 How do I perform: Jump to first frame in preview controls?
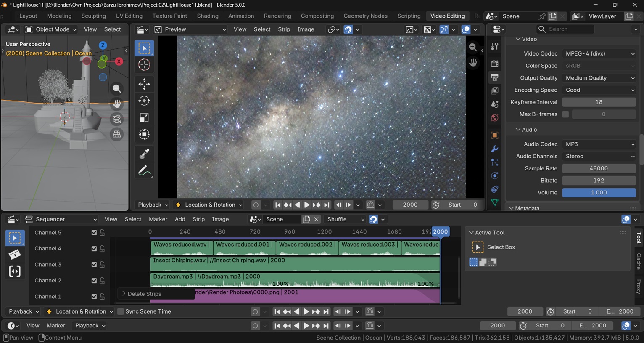277,205
